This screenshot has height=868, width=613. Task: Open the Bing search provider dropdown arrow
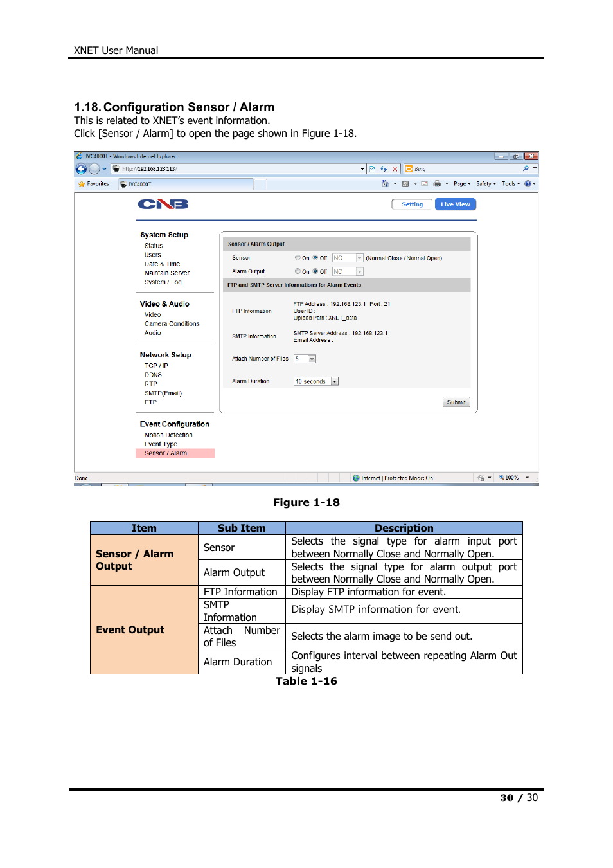tap(535, 168)
